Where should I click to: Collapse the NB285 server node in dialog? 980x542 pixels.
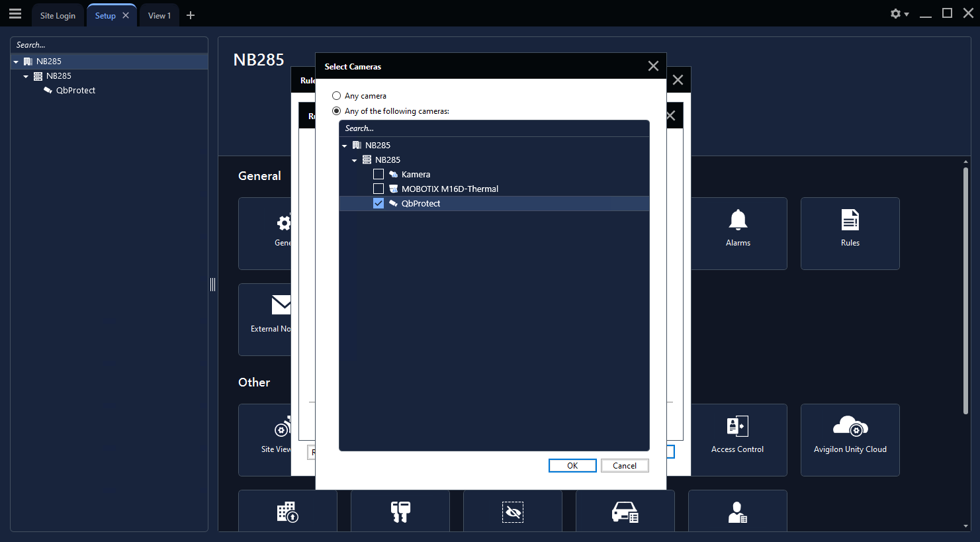(x=355, y=160)
